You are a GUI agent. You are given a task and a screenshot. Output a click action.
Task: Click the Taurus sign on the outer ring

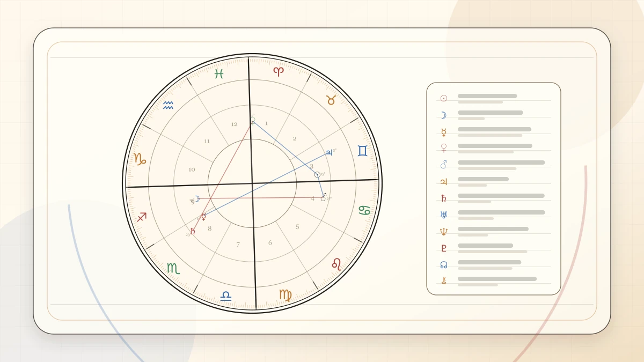(332, 100)
